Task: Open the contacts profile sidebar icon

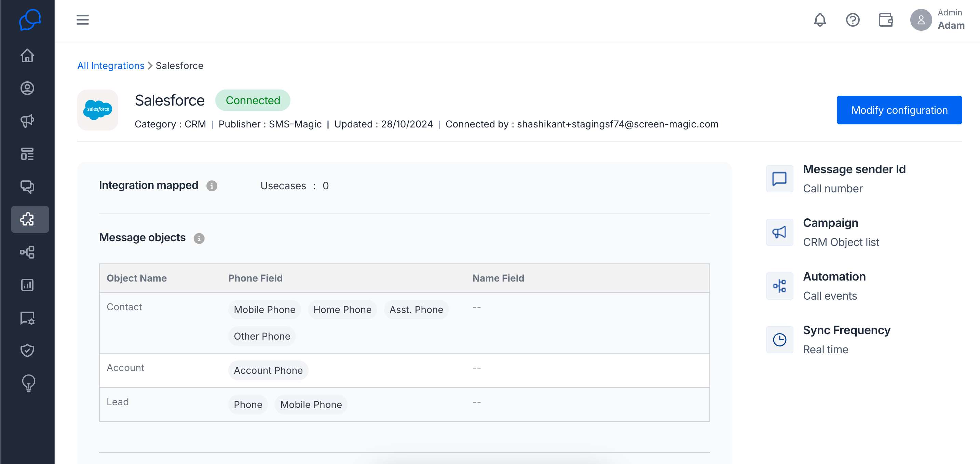Action: [27, 88]
